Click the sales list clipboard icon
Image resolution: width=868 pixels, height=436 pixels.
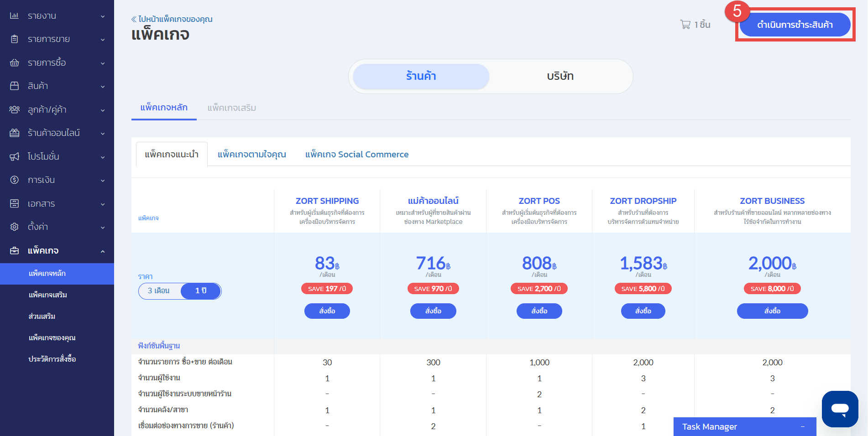(15, 39)
